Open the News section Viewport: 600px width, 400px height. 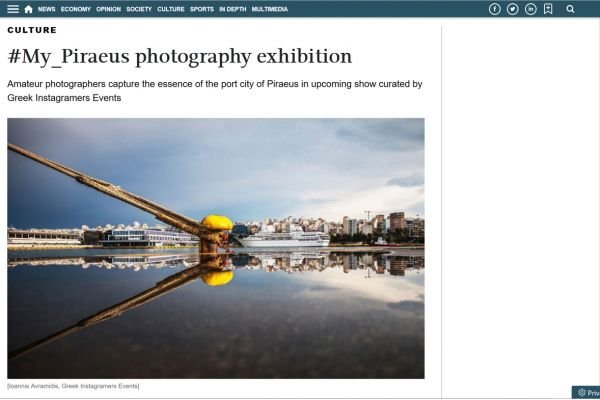pyautogui.click(x=47, y=9)
